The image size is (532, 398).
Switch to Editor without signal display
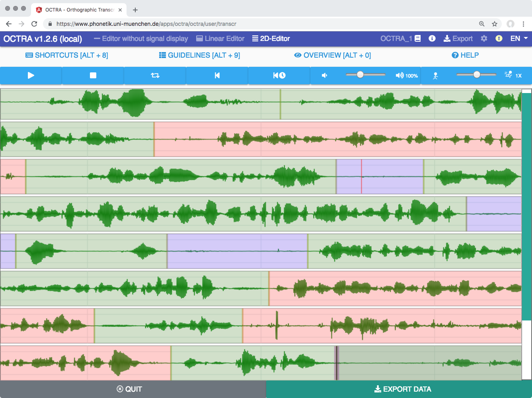(141, 39)
